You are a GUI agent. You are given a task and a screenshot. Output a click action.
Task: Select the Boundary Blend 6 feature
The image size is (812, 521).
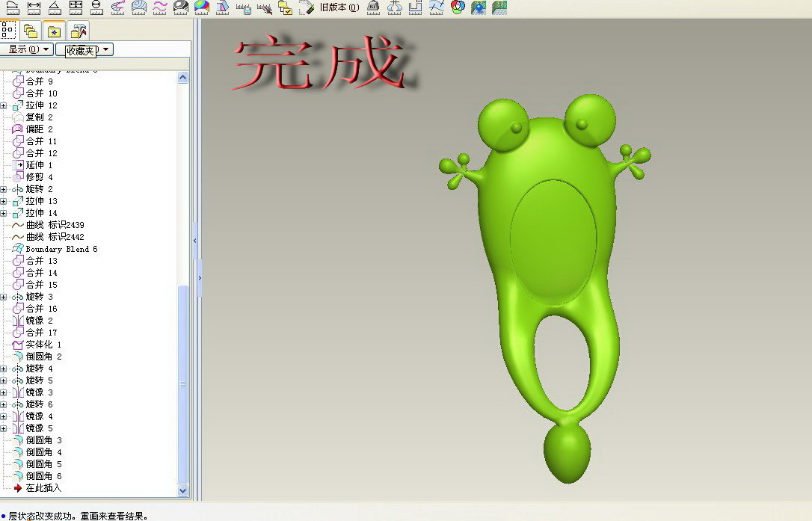tap(55, 249)
